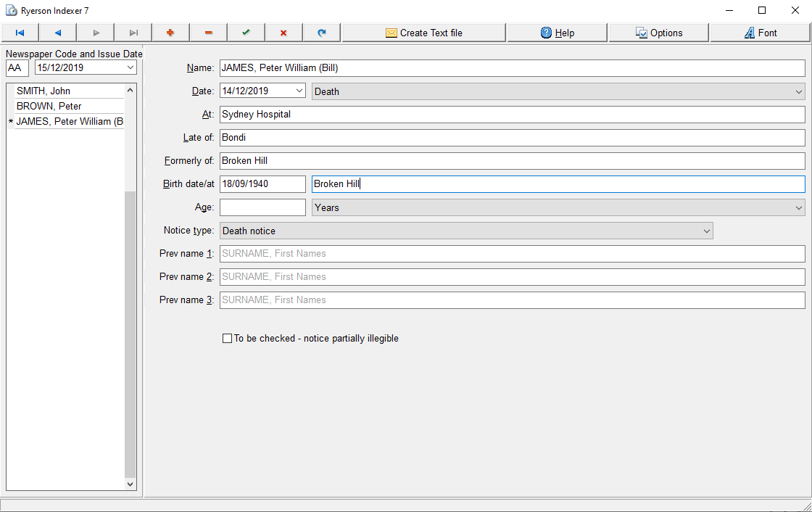812x512 pixels.
Task: Click the next record arrow
Action: [x=96, y=33]
